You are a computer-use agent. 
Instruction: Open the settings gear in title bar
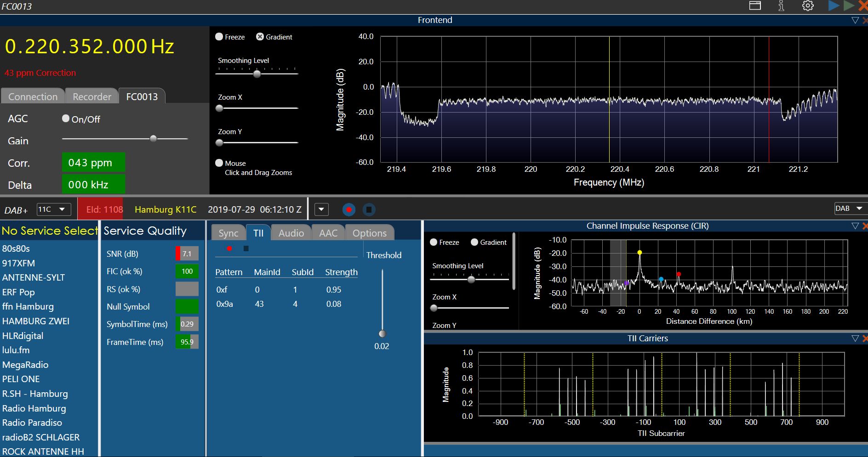808,6
